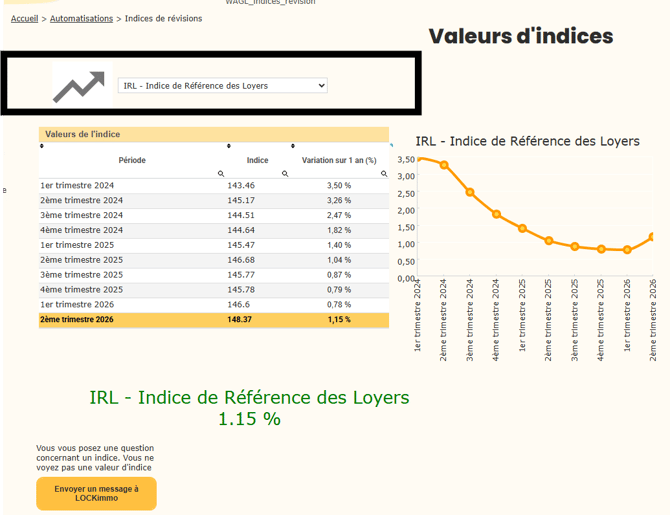Click chart data point for 2ème trimestre 2024
The image size is (670, 515).
pos(444,165)
